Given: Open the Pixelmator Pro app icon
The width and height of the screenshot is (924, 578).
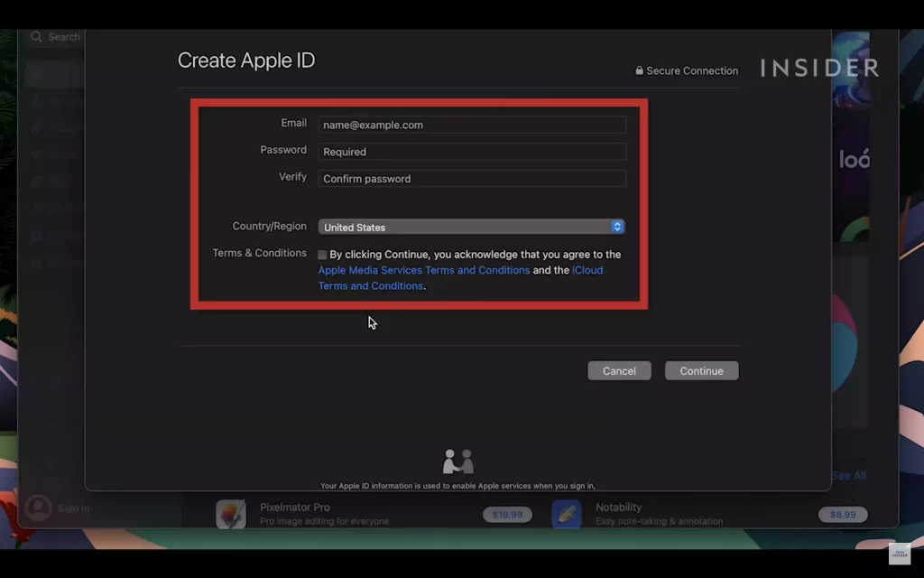Looking at the screenshot, I should click(231, 514).
